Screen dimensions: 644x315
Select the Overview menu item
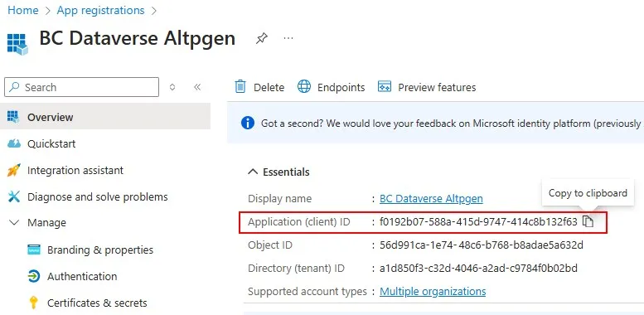tap(105, 117)
